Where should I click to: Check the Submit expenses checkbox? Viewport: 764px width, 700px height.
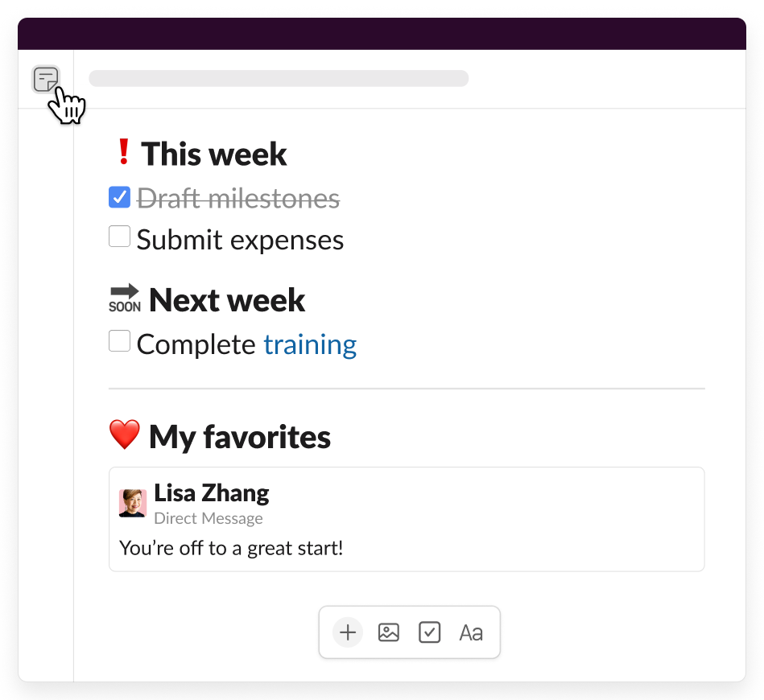pyautogui.click(x=120, y=237)
